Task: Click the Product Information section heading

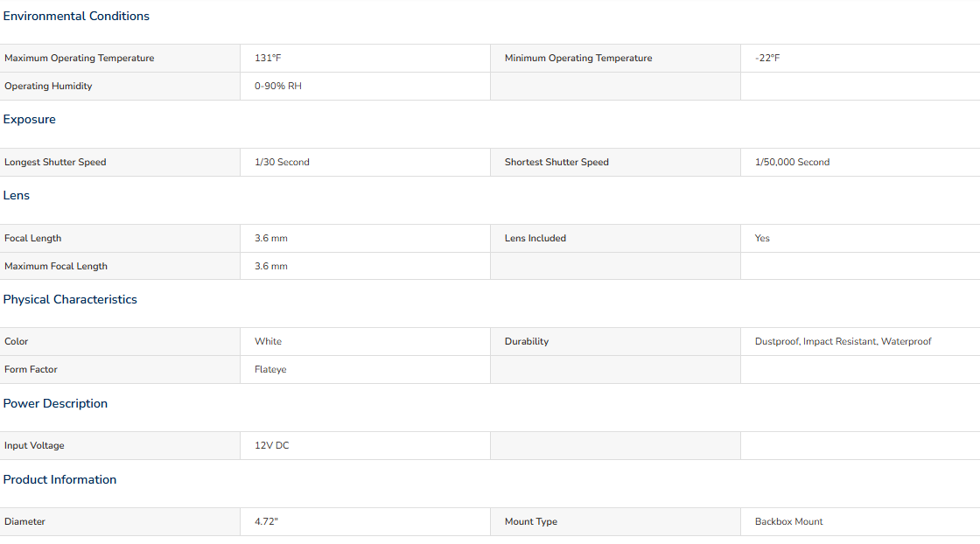Action: [x=59, y=479]
